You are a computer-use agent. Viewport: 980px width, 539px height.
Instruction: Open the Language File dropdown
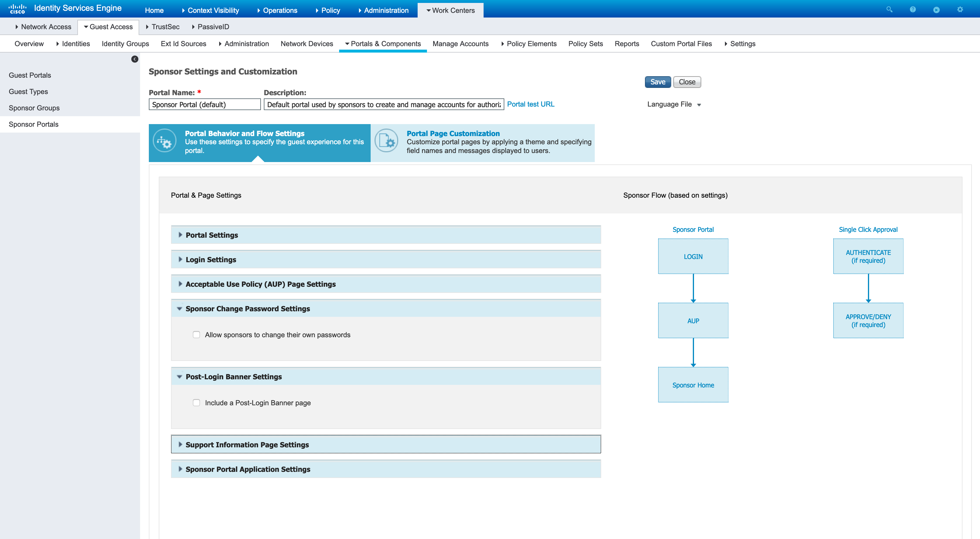click(674, 104)
